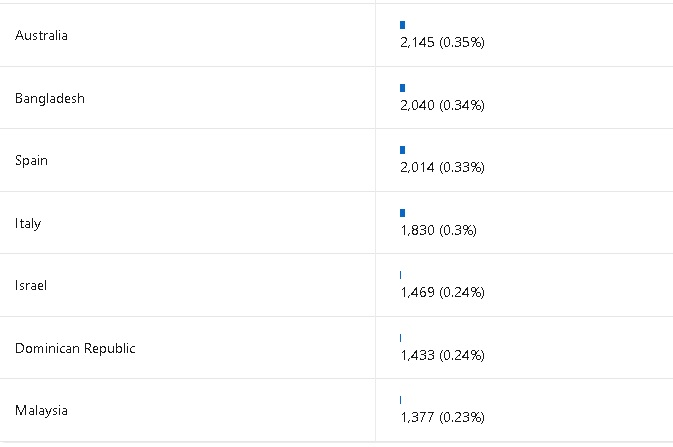Select the value 2,040 (0.34%)

(442, 105)
